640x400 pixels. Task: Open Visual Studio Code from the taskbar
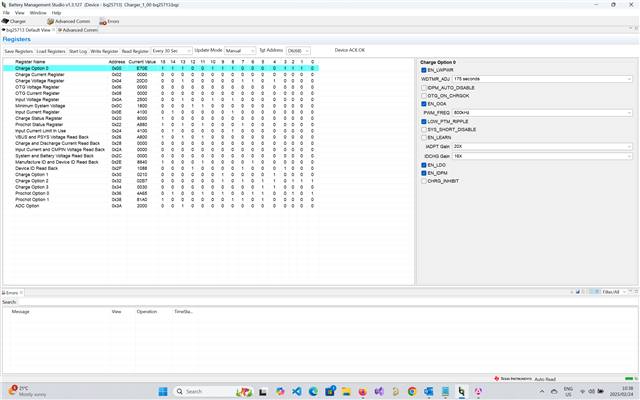(x=297, y=391)
